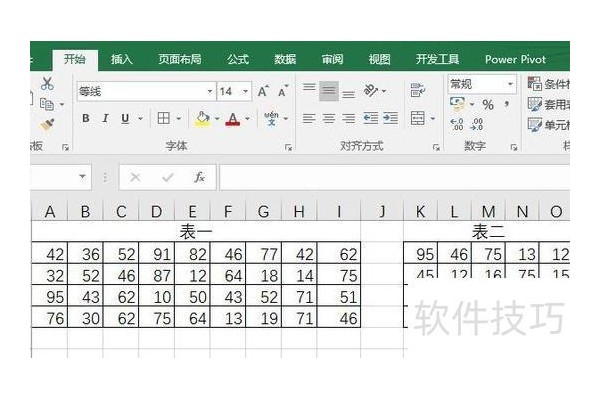Image resolution: width=600 pixels, height=400 pixels.
Task: Open font size 14 dropdown
Action: [246, 91]
